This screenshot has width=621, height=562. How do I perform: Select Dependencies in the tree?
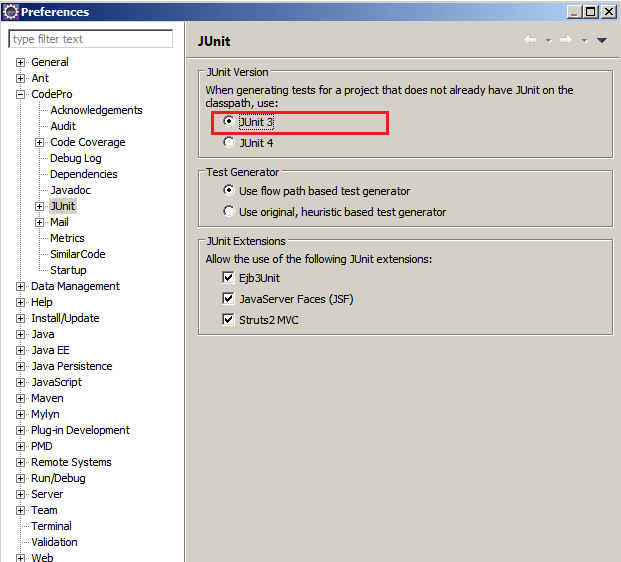coord(84,174)
